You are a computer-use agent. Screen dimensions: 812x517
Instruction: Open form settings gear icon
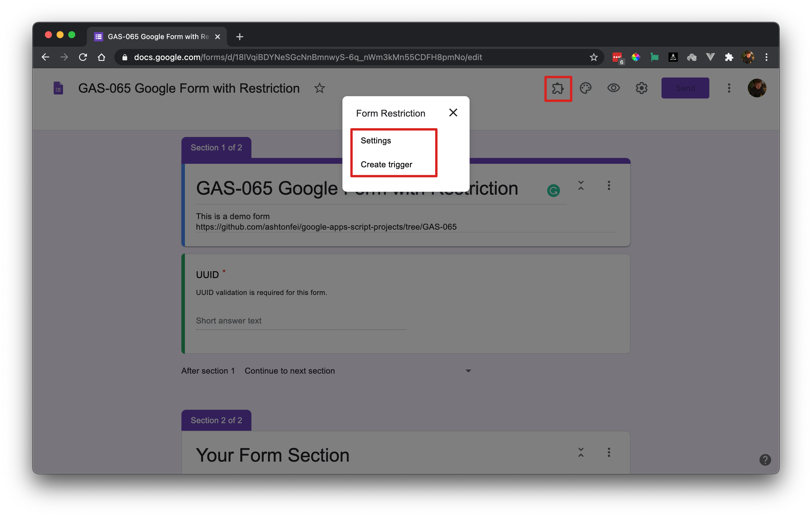[641, 88]
